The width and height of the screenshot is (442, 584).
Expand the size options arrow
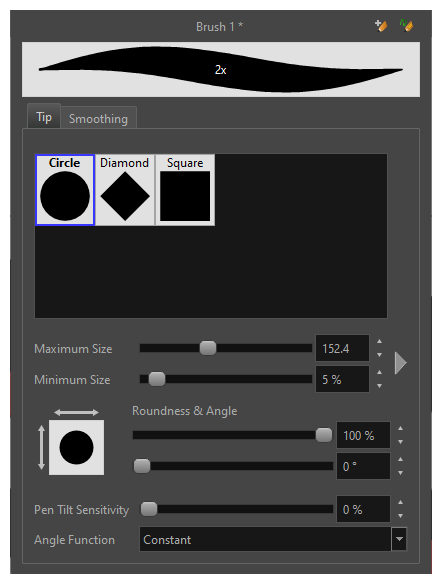point(400,363)
